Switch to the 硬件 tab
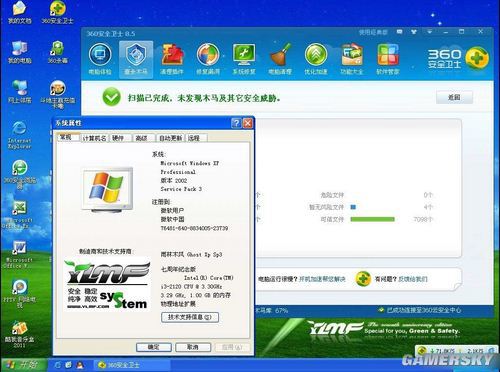 (120, 138)
